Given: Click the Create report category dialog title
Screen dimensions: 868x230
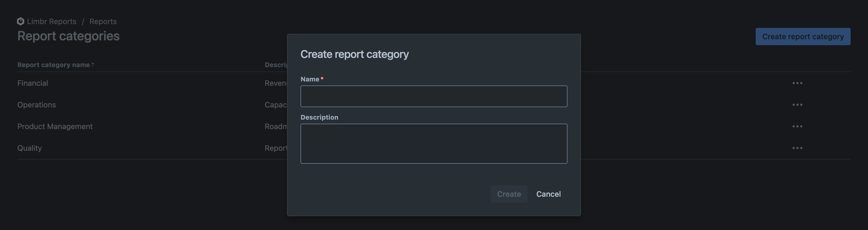Looking at the screenshot, I should click(355, 54).
